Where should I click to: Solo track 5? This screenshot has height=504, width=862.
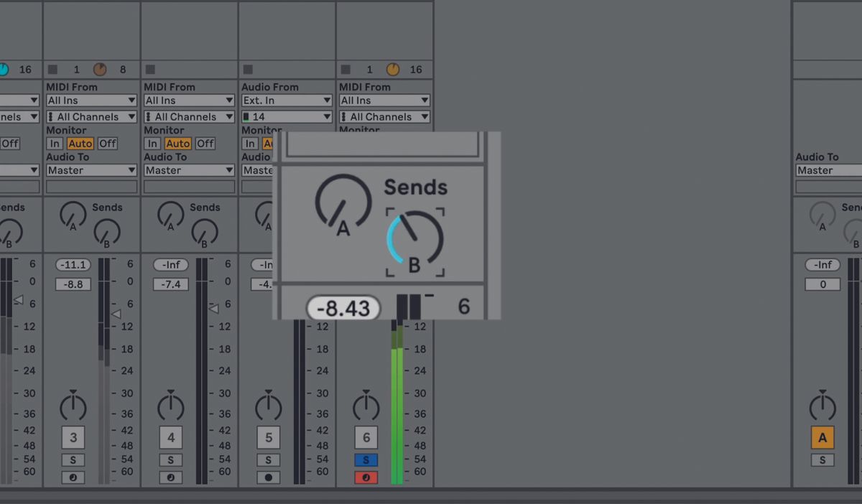point(268,459)
